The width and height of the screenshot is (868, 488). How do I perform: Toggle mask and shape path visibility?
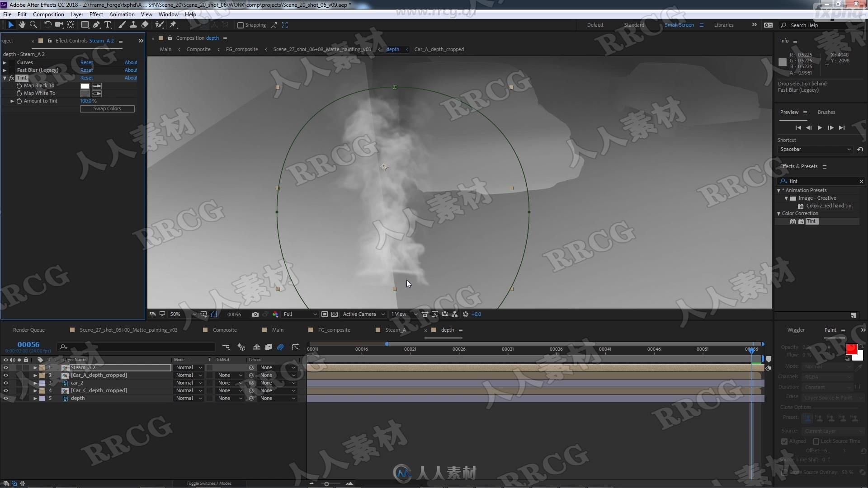214,314
